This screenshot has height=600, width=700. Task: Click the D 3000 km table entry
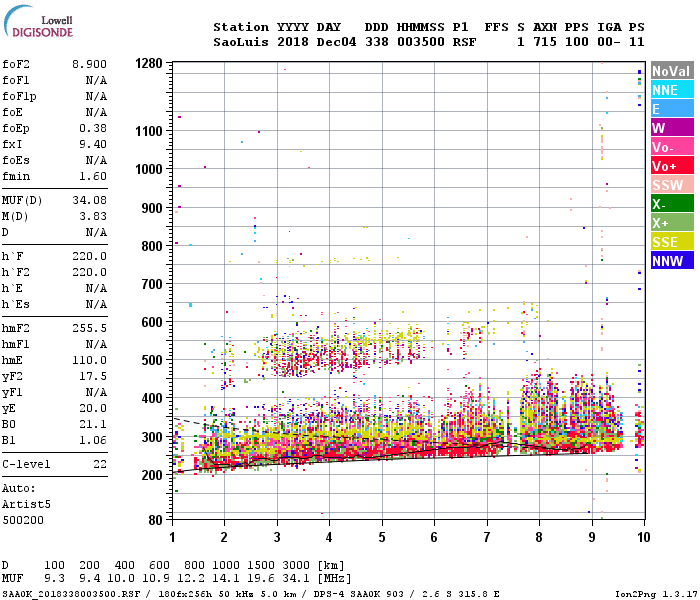(x=296, y=566)
